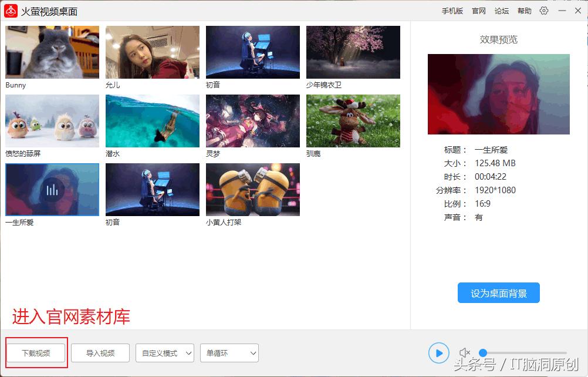Select the Bunny video thumbnail
The height and width of the screenshot is (377, 588).
(x=52, y=52)
